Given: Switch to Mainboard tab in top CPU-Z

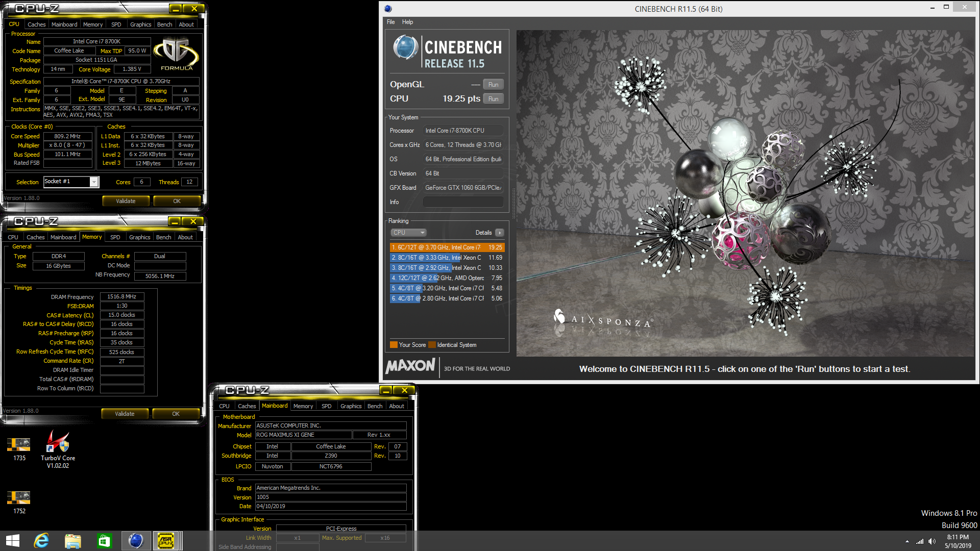Looking at the screenshot, I should [x=64, y=24].
